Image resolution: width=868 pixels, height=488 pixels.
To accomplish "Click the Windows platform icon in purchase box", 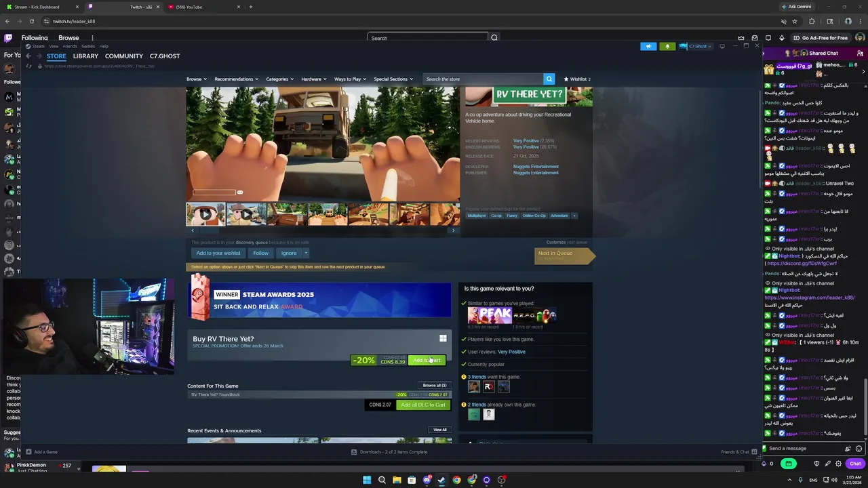I will coord(443,338).
